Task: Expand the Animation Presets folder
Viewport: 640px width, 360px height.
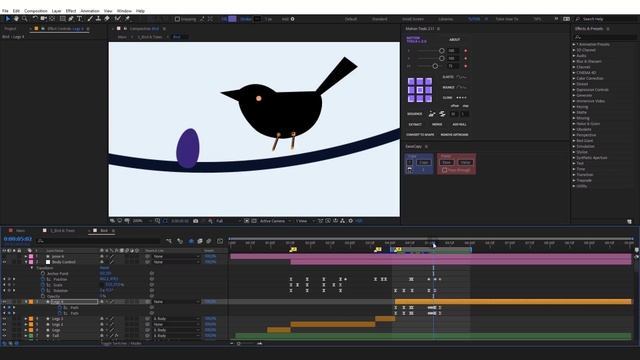Action: click(x=574, y=44)
